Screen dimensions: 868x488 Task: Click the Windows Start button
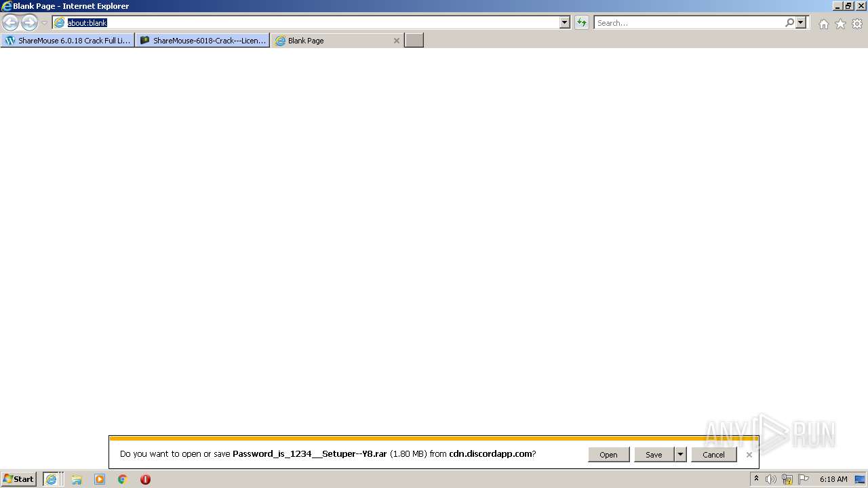click(x=19, y=479)
